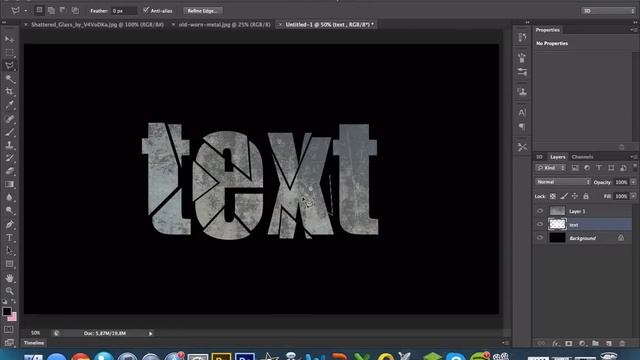Click Add to Selection mode button
The height and width of the screenshot is (360, 640).
point(51,10)
